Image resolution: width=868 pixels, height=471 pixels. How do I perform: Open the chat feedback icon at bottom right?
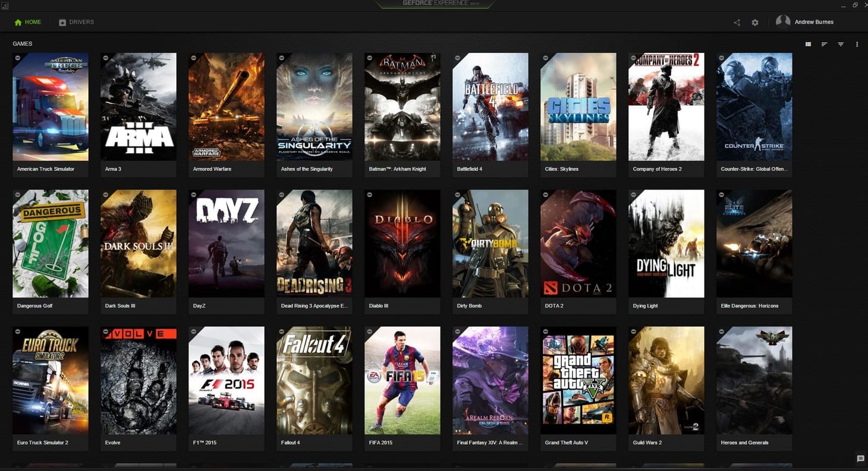tap(859, 459)
